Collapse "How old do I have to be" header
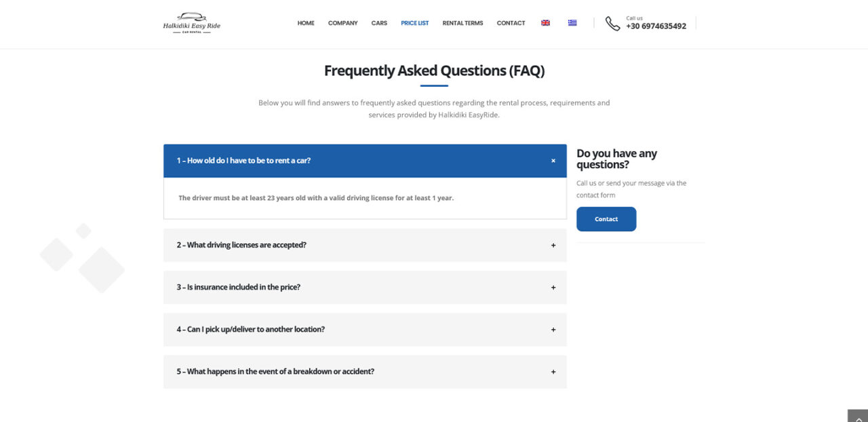Screen dimensions: 868x422 click(x=365, y=161)
